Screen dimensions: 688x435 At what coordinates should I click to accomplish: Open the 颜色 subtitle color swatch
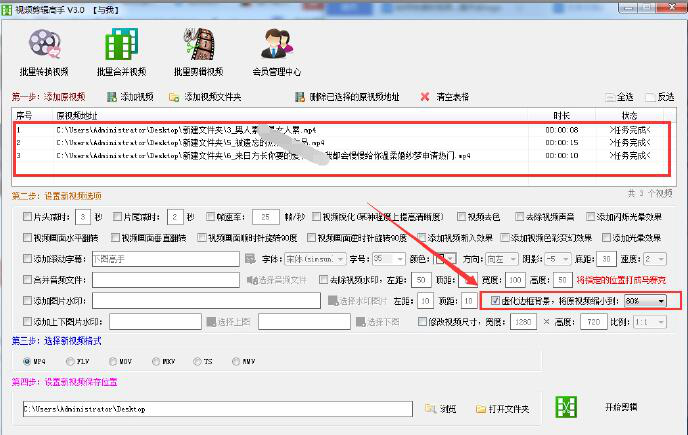pyautogui.click(x=445, y=259)
